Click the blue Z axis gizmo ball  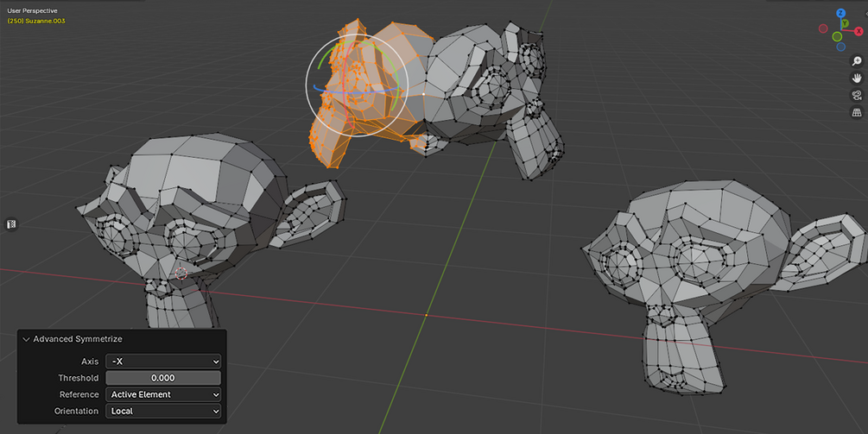pyautogui.click(x=841, y=13)
